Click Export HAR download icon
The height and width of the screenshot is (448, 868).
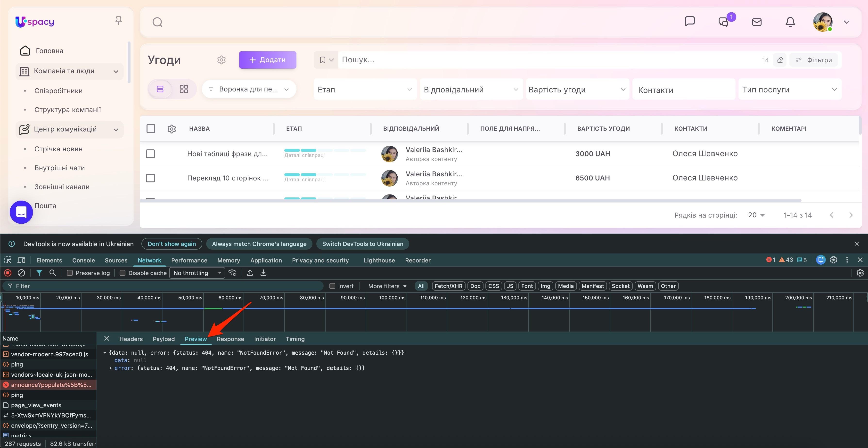pos(263,273)
